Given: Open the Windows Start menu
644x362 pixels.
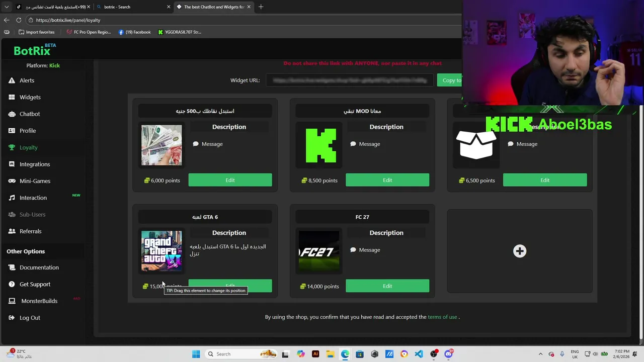Looking at the screenshot, I should point(196,354).
